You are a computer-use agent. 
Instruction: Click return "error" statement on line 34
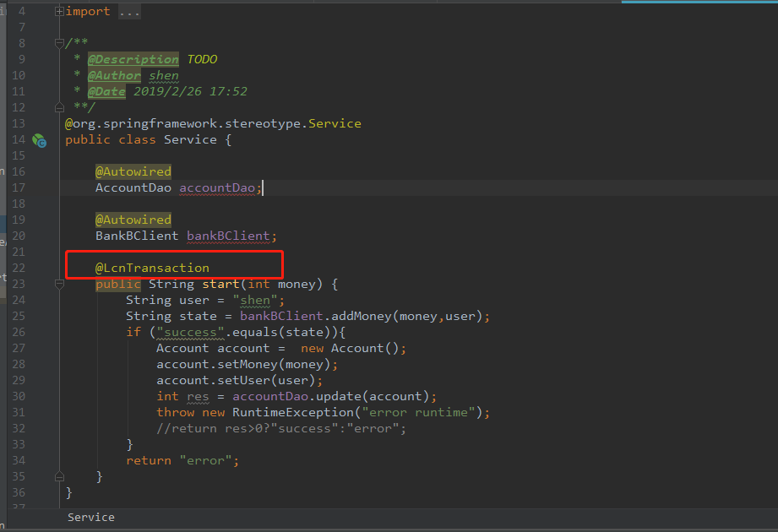(182, 460)
